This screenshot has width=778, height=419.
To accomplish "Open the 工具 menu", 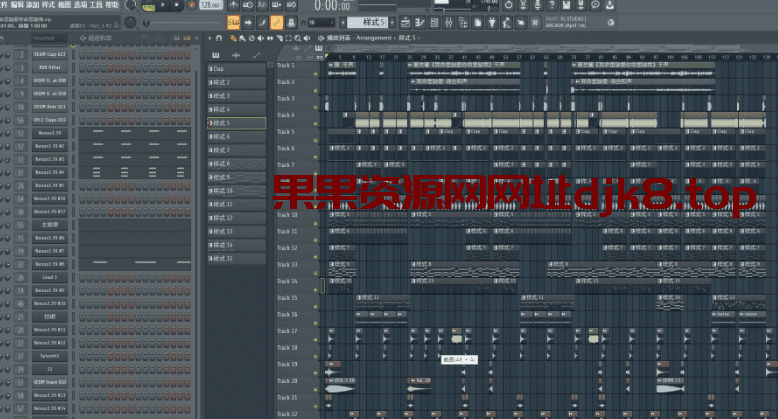I will click(96, 4).
